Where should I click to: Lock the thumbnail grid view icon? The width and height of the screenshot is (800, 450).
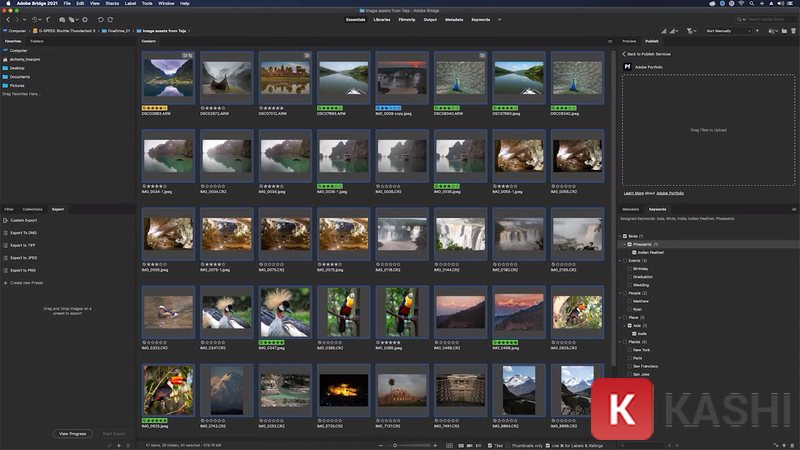point(449,445)
